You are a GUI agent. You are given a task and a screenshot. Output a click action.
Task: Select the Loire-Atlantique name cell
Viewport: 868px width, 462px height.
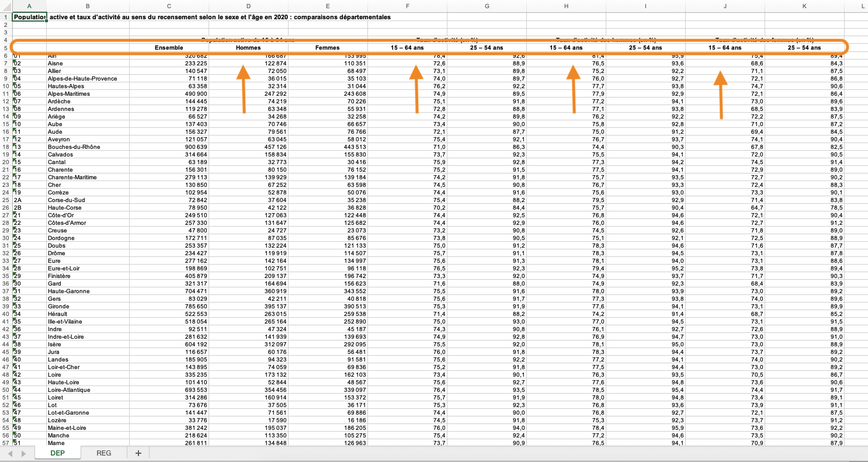click(x=70, y=390)
